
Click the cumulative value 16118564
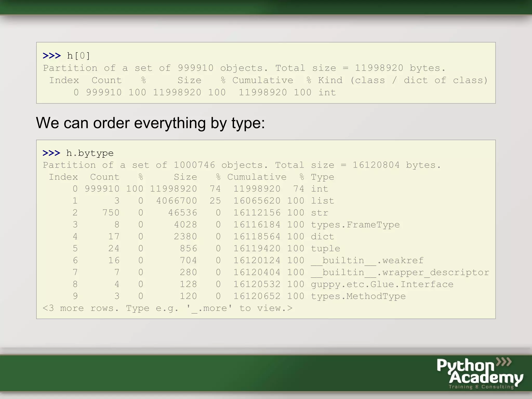[257, 236]
